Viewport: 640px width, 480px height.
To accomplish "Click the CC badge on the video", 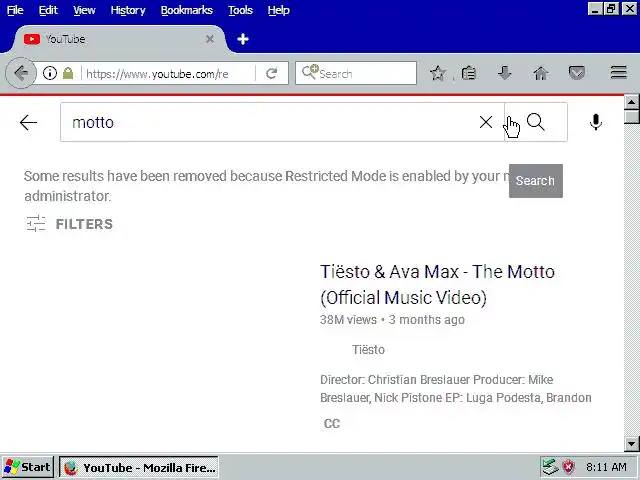I will click(332, 424).
